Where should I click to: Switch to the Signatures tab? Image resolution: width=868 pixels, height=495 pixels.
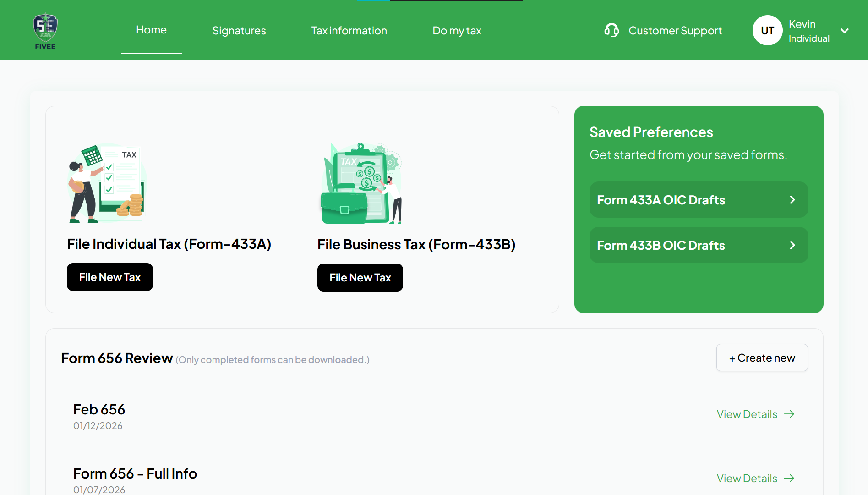tap(239, 31)
